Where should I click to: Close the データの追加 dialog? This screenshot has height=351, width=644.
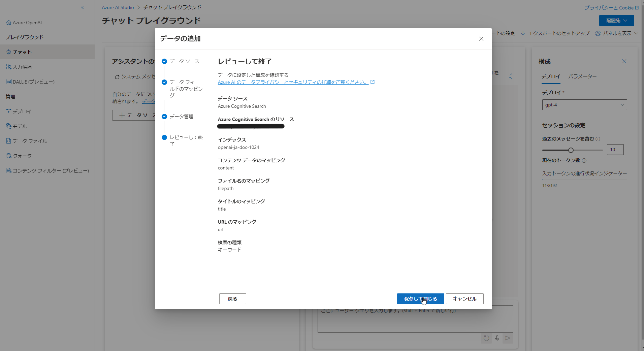tap(481, 39)
